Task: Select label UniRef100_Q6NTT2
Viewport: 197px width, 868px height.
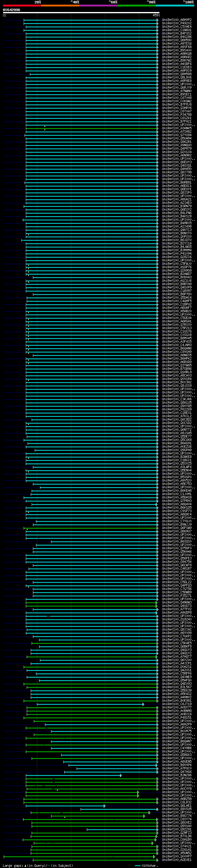Action: pyautogui.click(x=177, y=430)
